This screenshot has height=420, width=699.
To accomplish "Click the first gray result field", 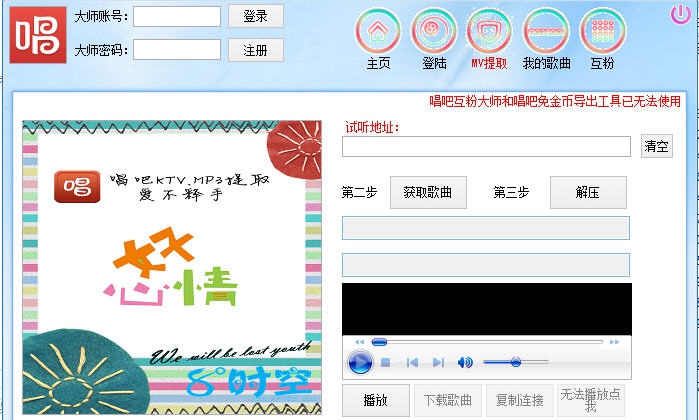I will pos(485,228).
